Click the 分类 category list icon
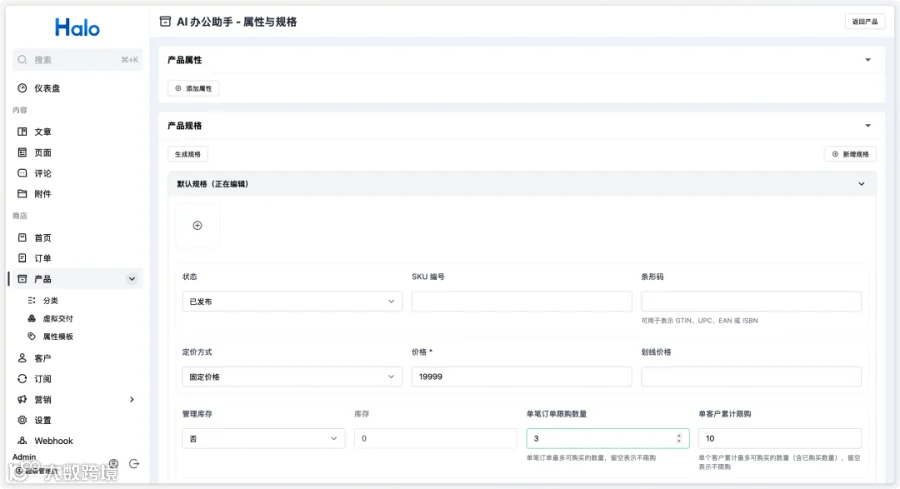Screen dimensions: 900x489 pos(32,300)
